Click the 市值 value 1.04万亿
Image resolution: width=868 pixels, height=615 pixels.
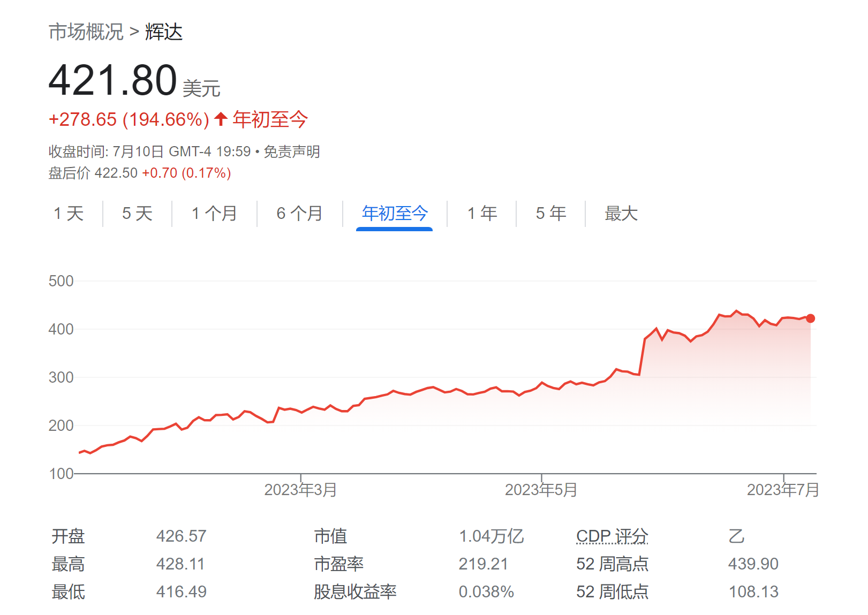(491, 536)
